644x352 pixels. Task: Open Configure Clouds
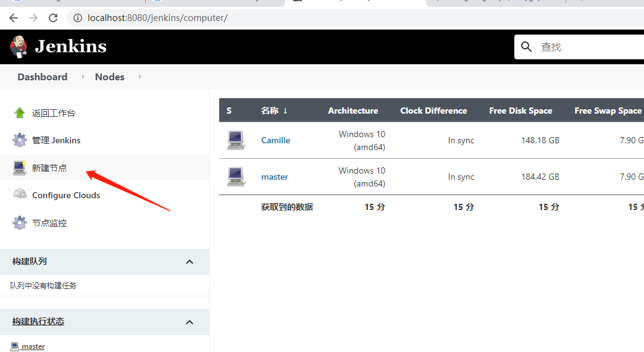[x=66, y=195]
